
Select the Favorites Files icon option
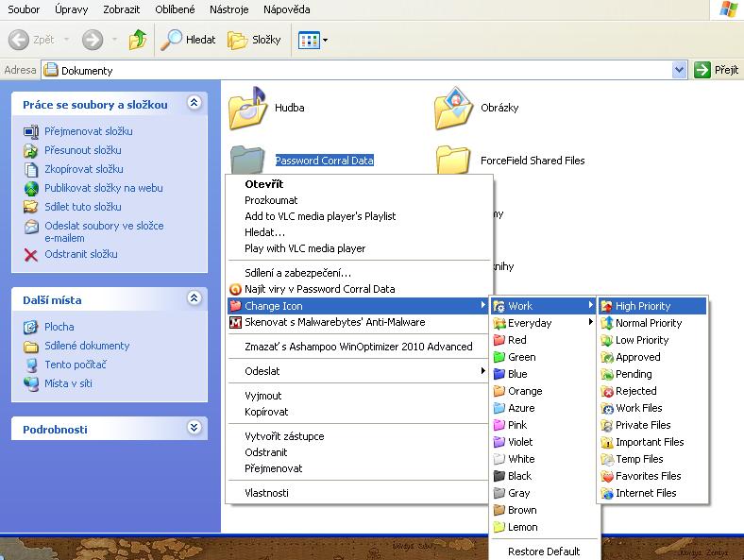tap(648, 476)
